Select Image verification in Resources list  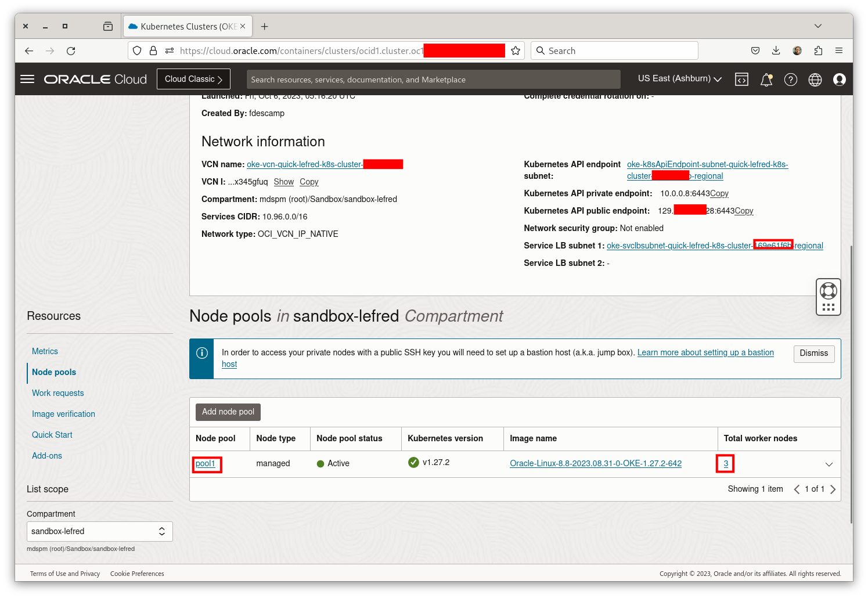[x=63, y=414]
